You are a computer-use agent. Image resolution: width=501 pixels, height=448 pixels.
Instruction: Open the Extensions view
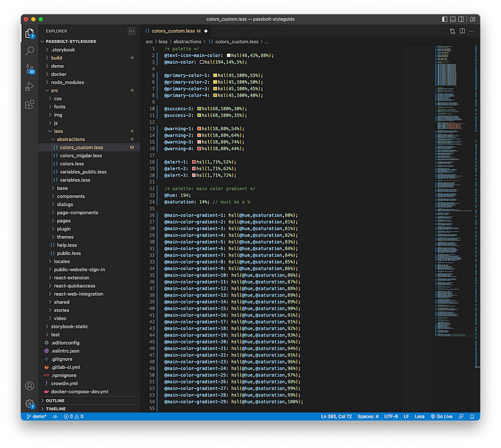(29, 104)
